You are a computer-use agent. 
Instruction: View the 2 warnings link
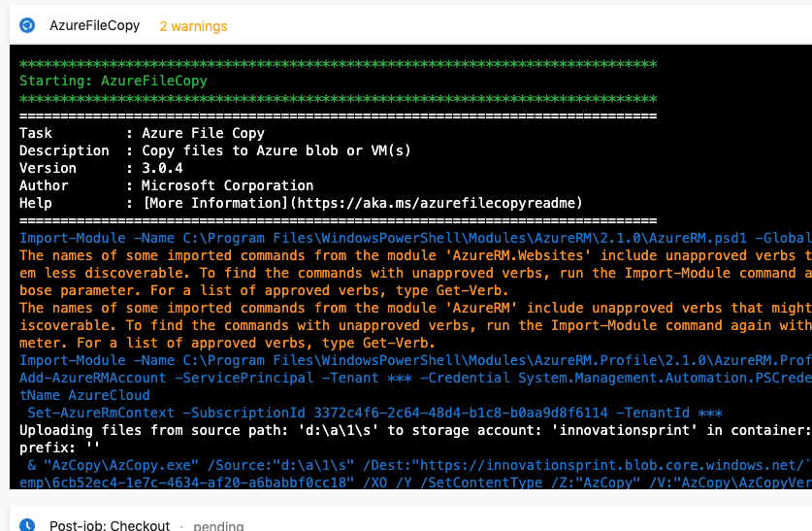tap(193, 26)
